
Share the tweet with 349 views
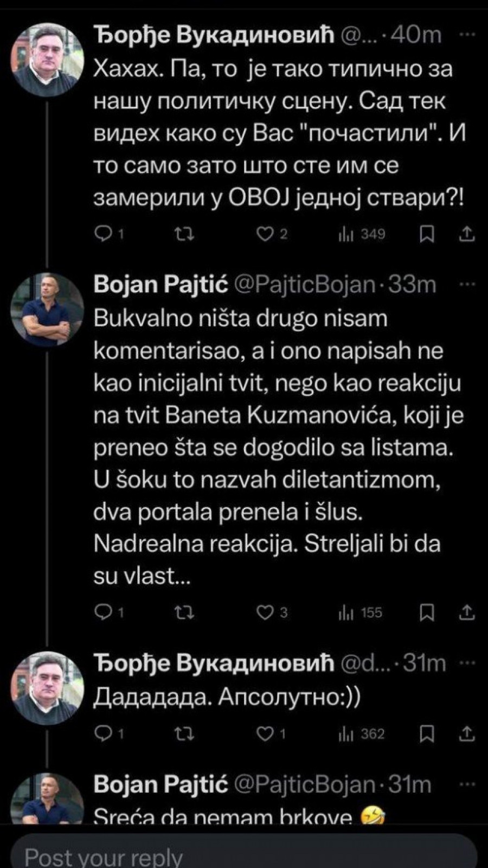pyautogui.click(x=467, y=234)
